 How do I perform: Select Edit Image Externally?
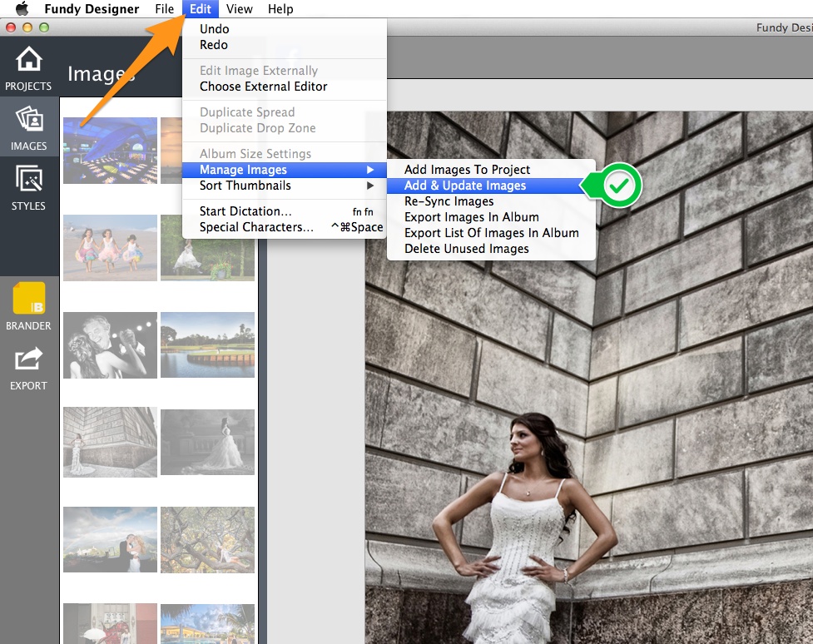pos(284,71)
